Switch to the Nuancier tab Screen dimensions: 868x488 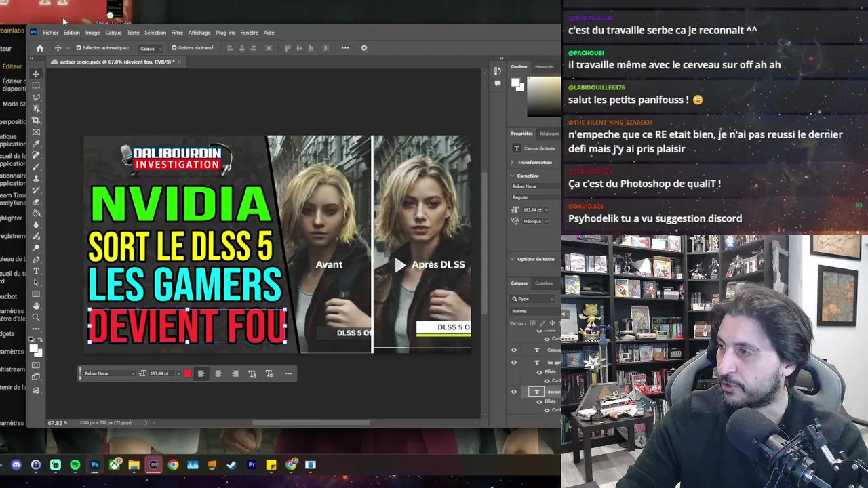[545, 66]
